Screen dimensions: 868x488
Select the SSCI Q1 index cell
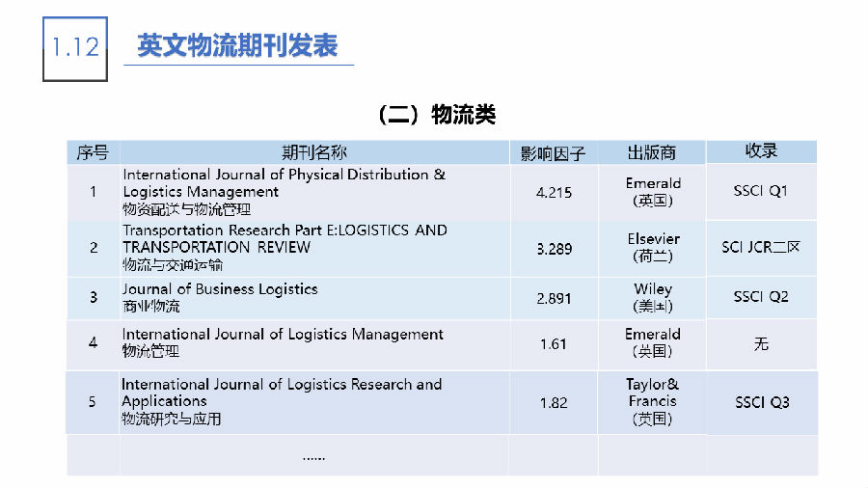(761, 191)
